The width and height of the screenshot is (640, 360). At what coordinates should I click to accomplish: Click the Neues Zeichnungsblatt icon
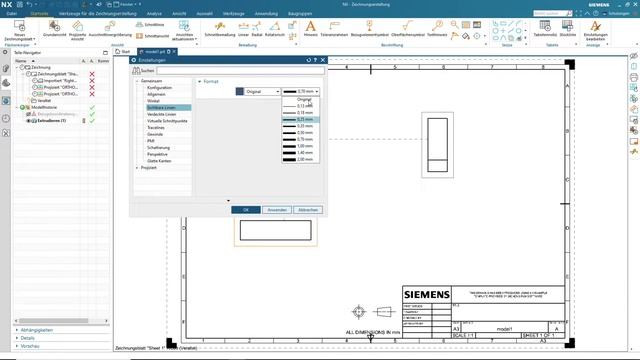coord(20,26)
